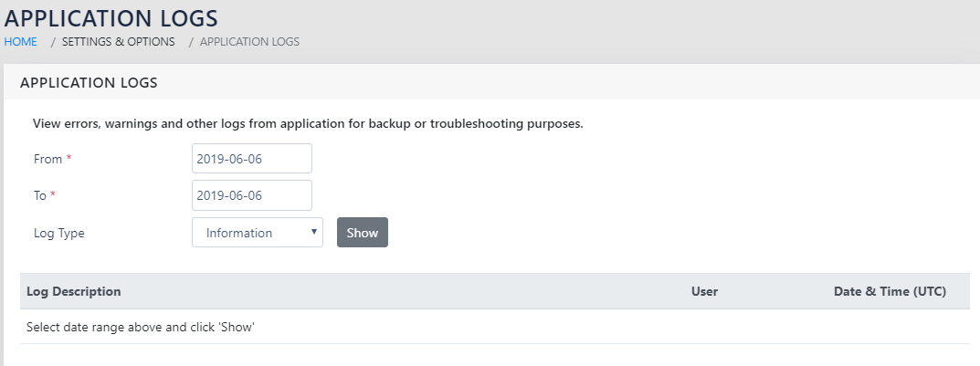980x366 pixels.
Task: Click the User column header
Action: (x=704, y=292)
